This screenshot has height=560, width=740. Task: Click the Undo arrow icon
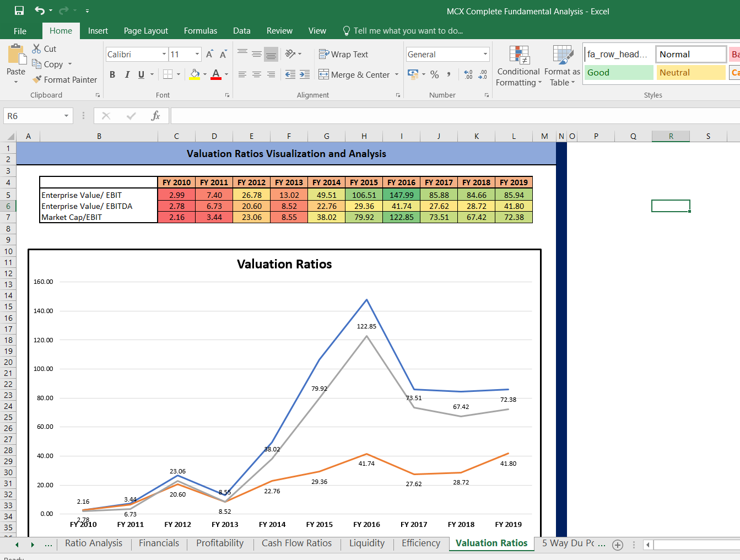[x=40, y=10]
